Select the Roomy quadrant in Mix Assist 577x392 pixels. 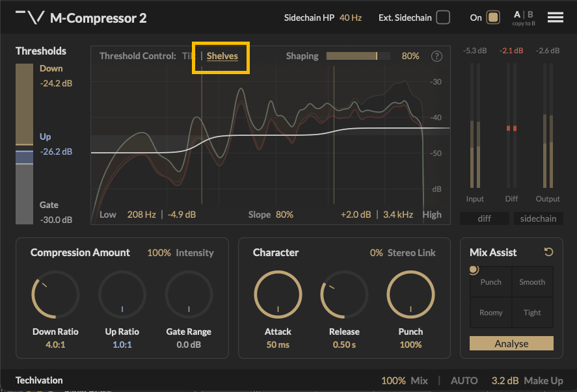pyautogui.click(x=491, y=312)
